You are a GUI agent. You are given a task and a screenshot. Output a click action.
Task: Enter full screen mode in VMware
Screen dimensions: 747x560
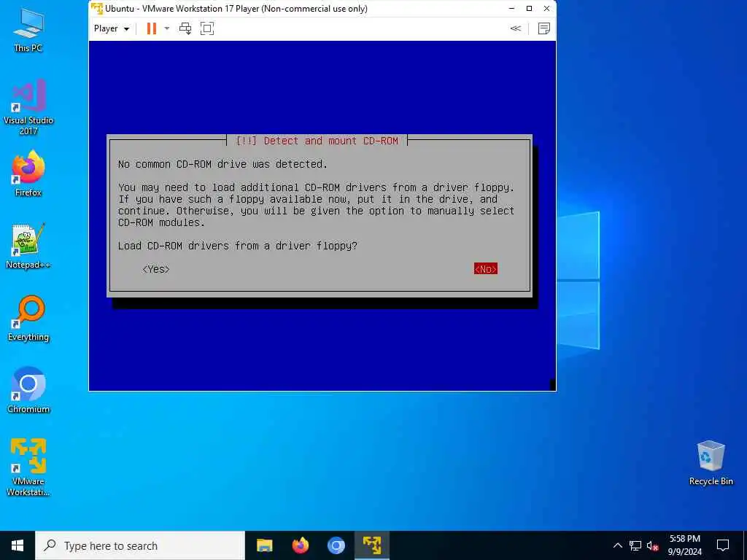pos(207,28)
